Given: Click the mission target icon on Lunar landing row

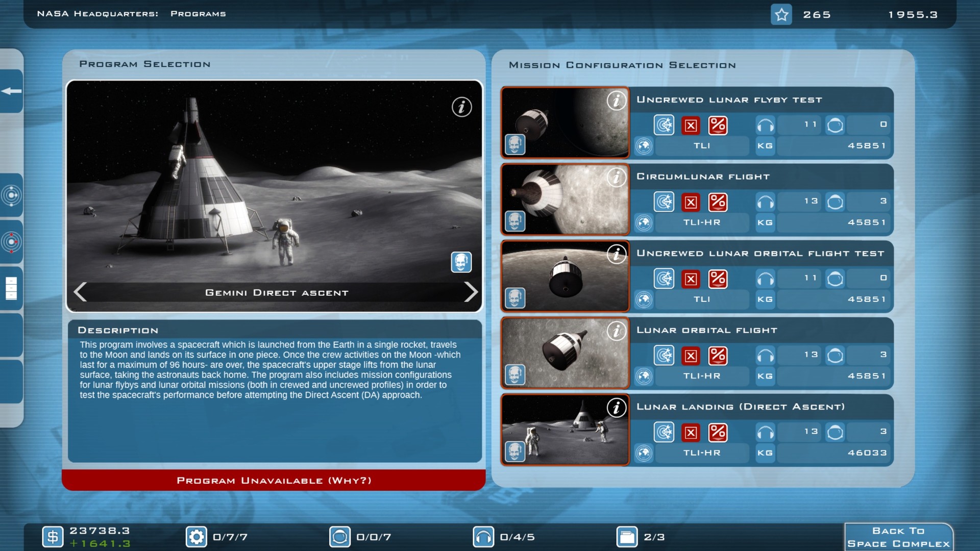Looking at the screenshot, I should [x=664, y=432].
